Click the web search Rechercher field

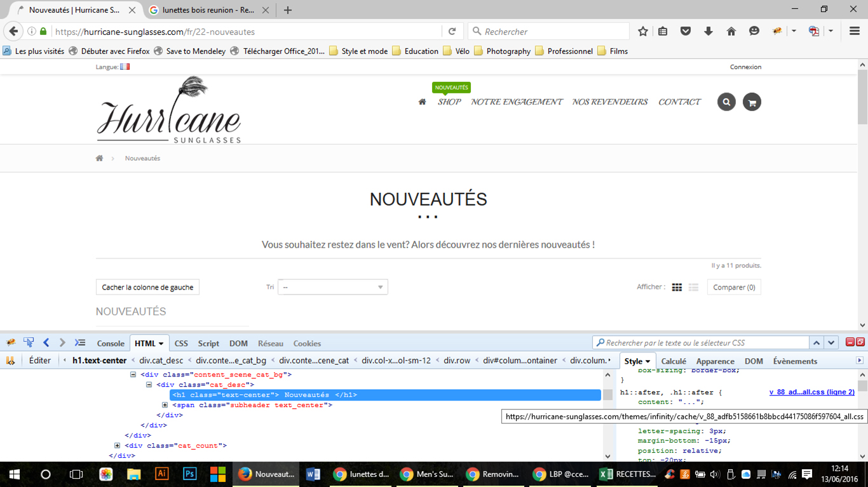pyautogui.click(x=549, y=31)
